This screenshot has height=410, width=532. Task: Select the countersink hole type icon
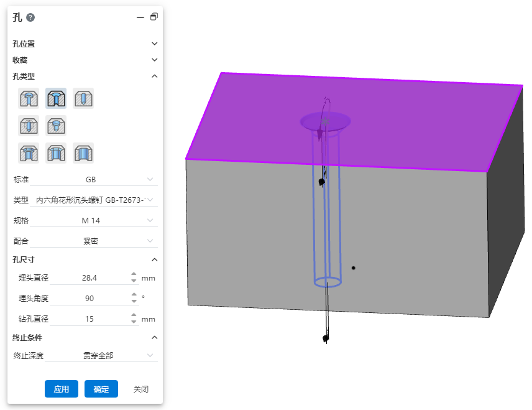[56, 98]
